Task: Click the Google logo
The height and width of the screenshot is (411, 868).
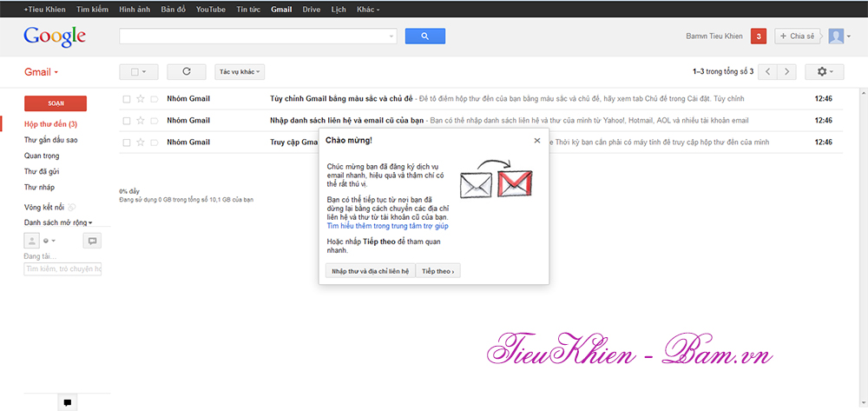Action: click(54, 36)
